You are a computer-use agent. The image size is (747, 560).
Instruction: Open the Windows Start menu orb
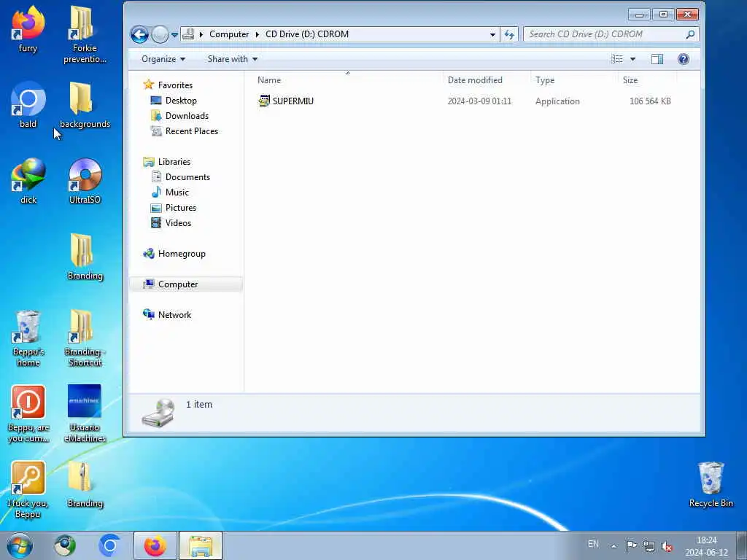20,545
